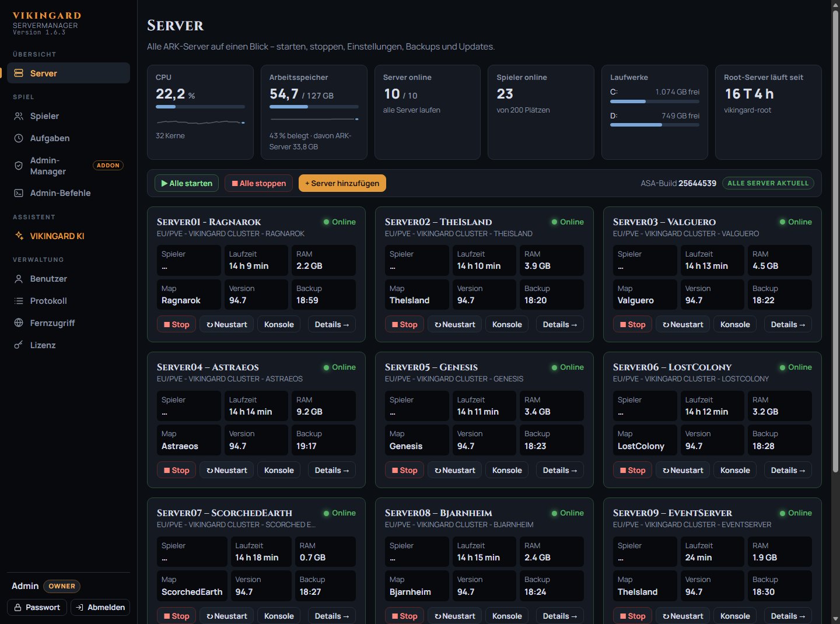Click the VIKINGARD KI sparkle icon
The height and width of the screenshot is (624, 840).
[x=19, y=236]
